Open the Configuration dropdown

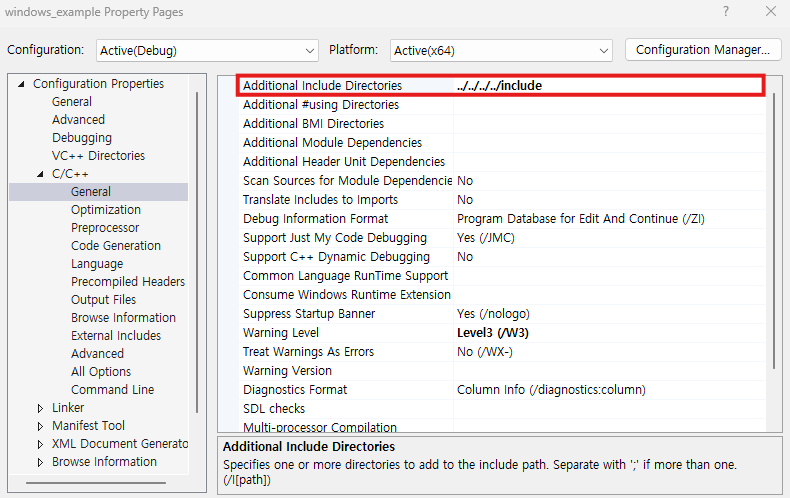click(207, 50)
